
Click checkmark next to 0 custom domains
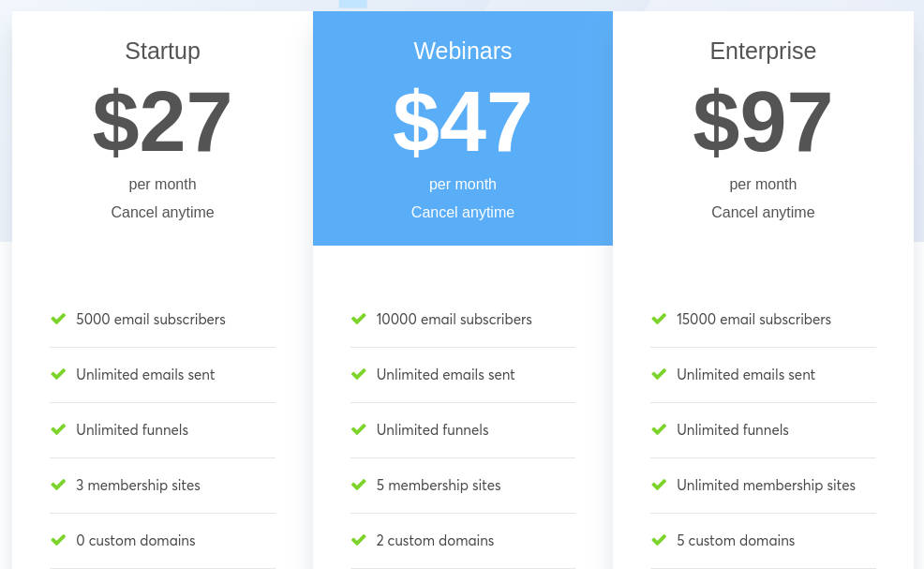click(x=58, y=540)
